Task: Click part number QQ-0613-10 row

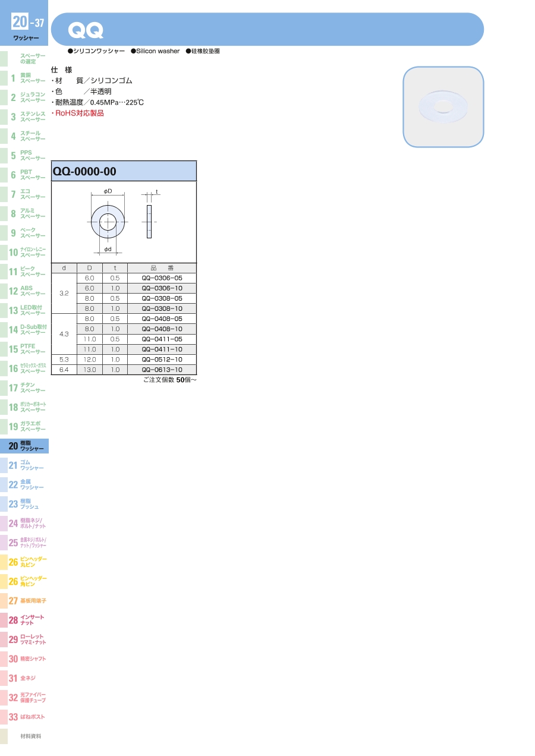Action: [x=162, y=370]
